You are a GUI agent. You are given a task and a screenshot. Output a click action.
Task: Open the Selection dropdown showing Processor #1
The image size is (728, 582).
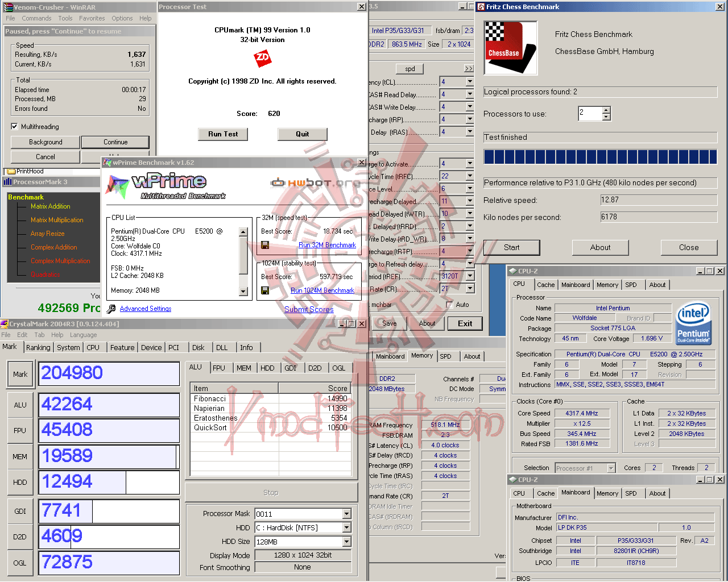tap(611, 468)
